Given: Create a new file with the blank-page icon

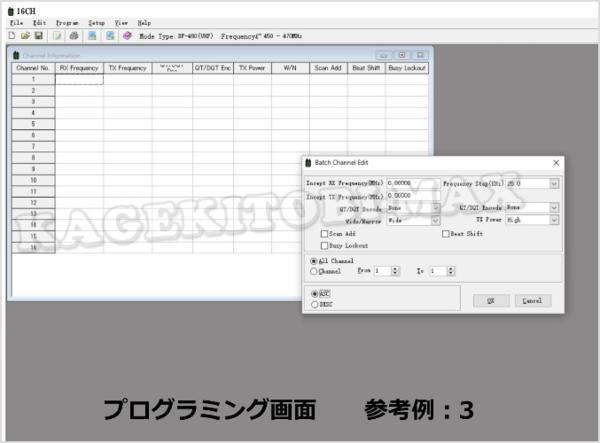Looking at the screenshot, I should click(12, 36).
